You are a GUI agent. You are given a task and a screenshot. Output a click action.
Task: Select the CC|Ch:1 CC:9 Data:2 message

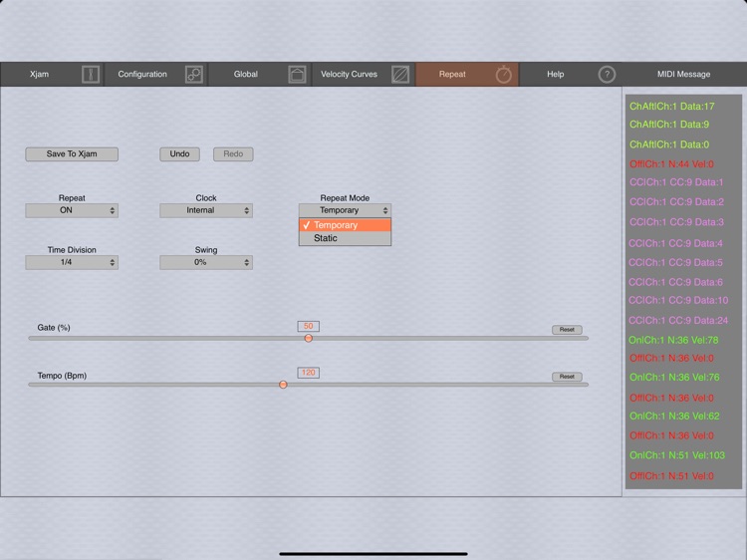coord(676,201)
